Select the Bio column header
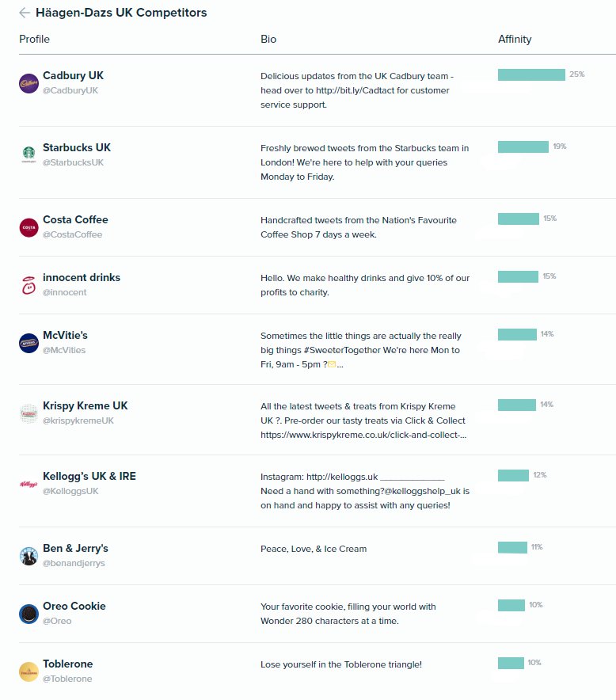Screen dimensions: 616x700 pos(268,40)
